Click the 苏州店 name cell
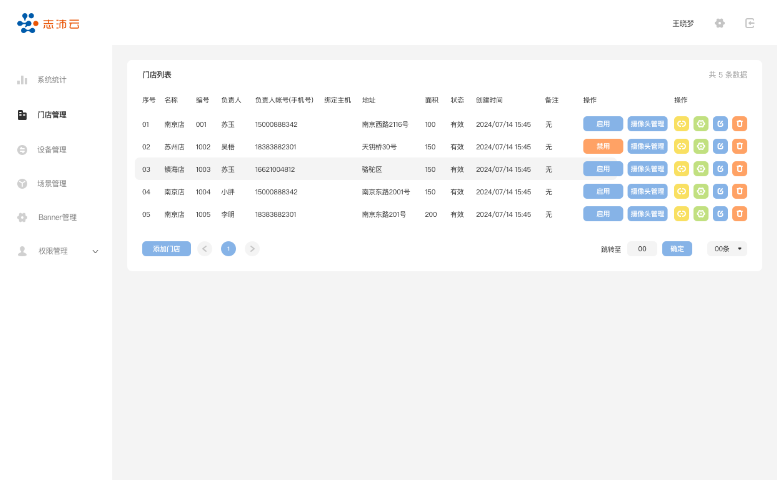This screenshot has height=480, width=777. coord(174,147)
